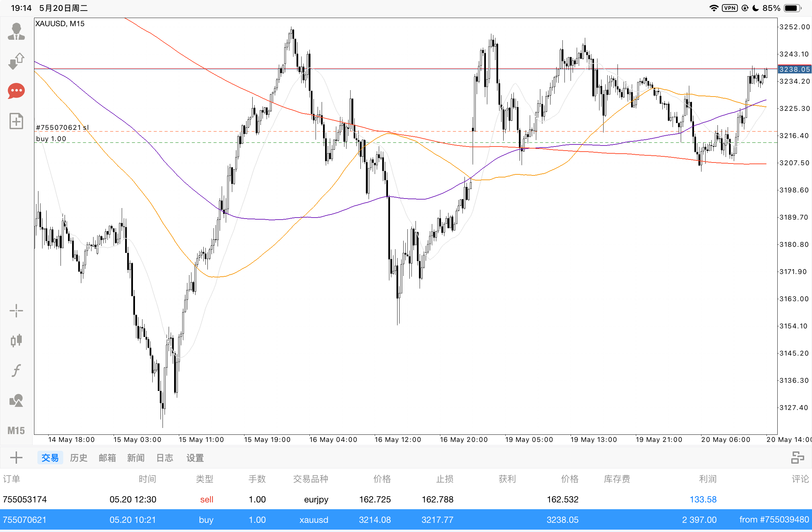Click the plus icon beside 交易 tab
Image resolution: width=812 pixels, height=532 pixels.
point(16,458)
